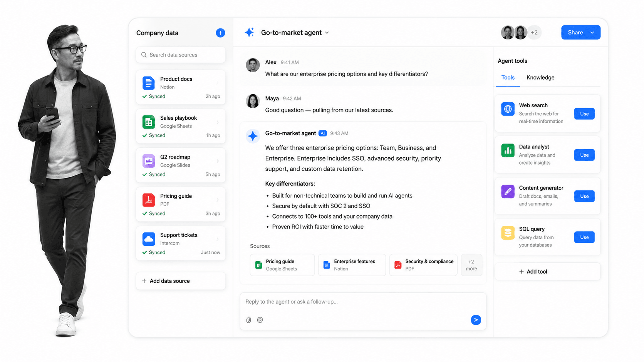Open the Share button dropdown arrow
The width and height of the screenshot is (644, 362).
point(592,33)
